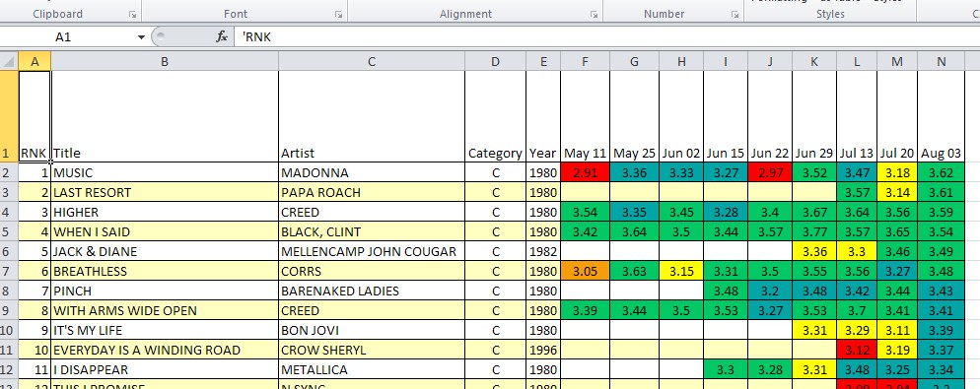This screenshot has width=980, height=389.
Task: Select column I header
Action: coord(726,61)
